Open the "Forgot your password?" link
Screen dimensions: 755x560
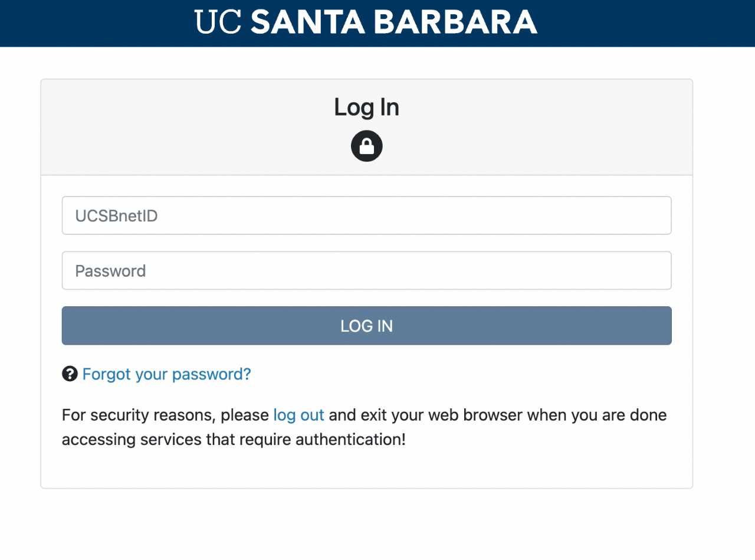point(166,374)
